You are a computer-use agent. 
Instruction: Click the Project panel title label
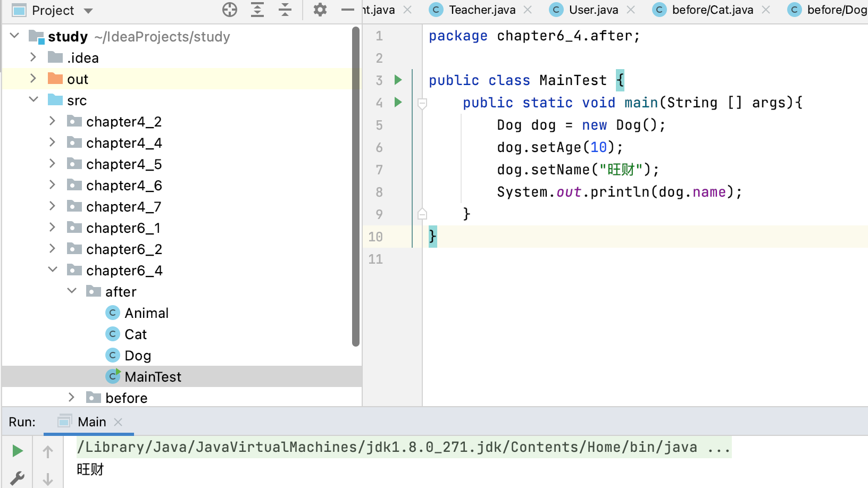click(53, 11)
